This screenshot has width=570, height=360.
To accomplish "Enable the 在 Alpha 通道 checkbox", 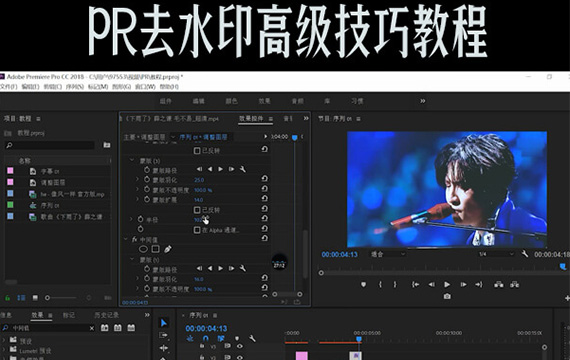I will point(197,230).
